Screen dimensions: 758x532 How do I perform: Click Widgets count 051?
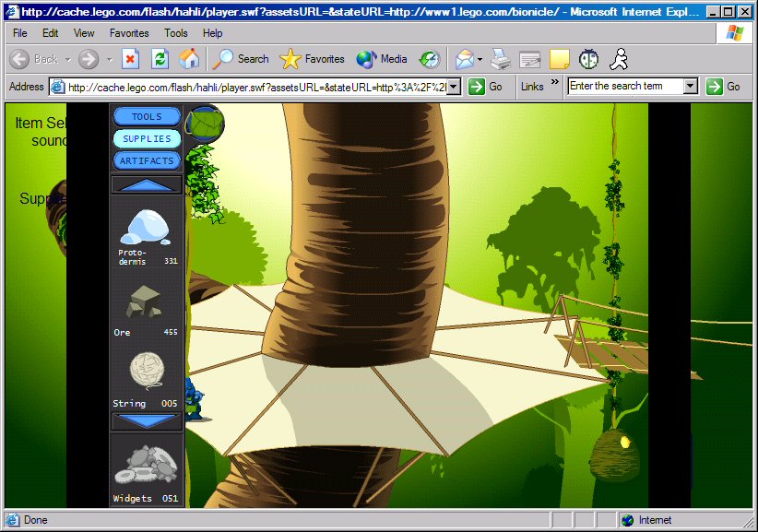click(171, 498)
